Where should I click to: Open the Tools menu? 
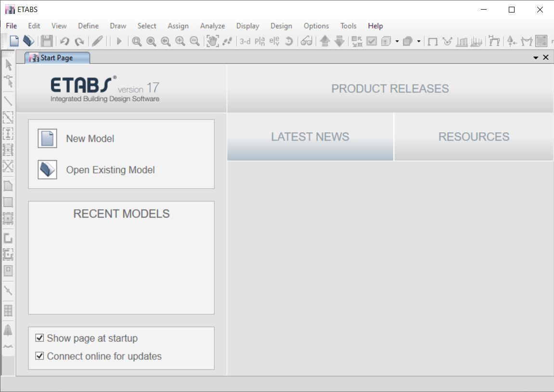[348, 26]
